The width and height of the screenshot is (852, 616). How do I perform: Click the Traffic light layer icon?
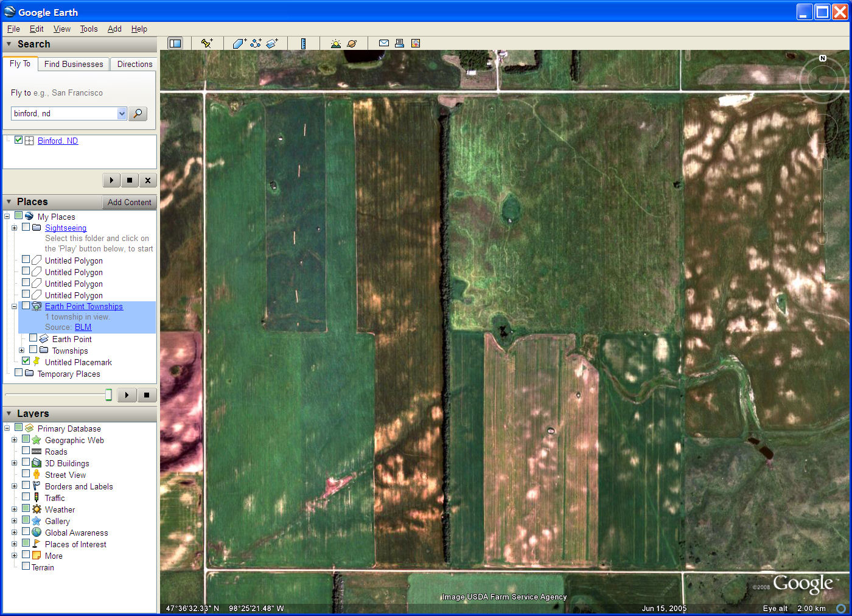coord(37,498)
